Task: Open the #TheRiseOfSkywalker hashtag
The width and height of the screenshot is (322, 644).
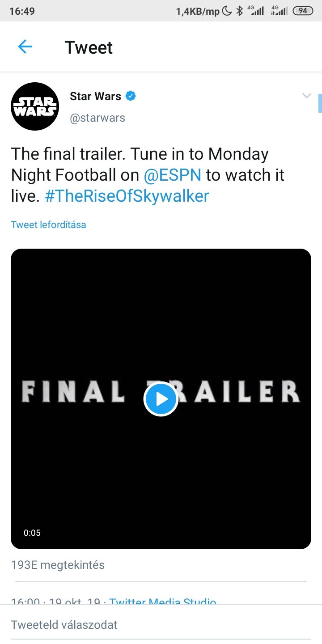Action: click(127, 196)
